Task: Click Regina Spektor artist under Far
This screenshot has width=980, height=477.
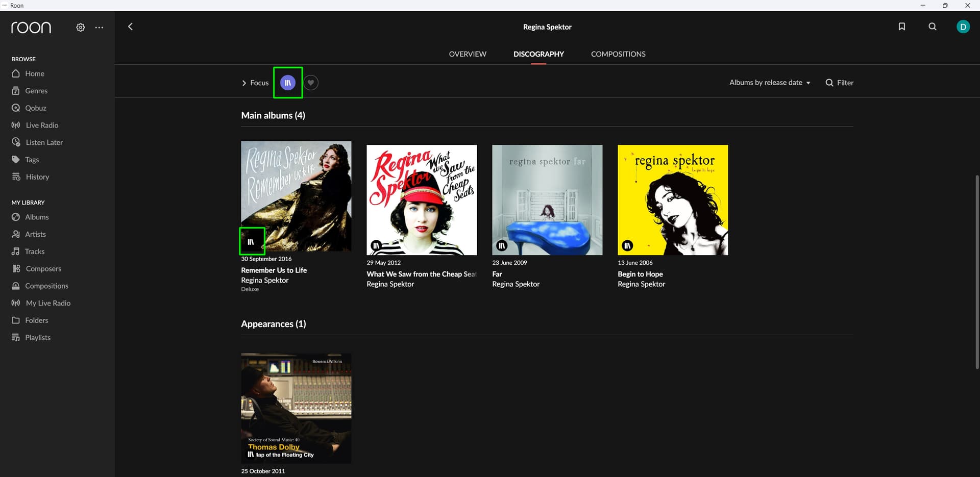Action: (x=516, y=284)
